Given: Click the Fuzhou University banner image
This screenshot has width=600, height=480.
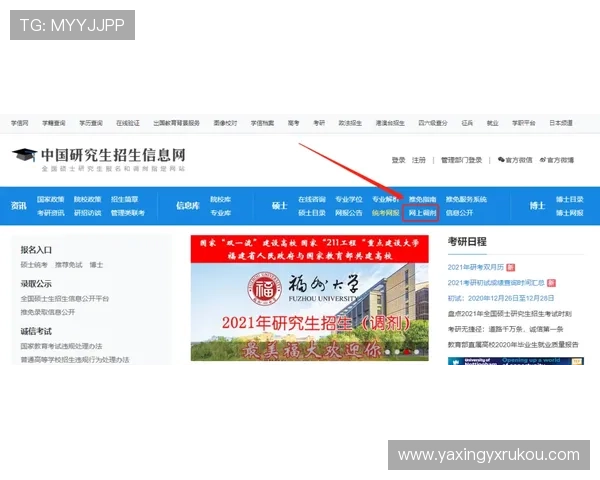Looking at the screenshot, I should (x=310, y=298).
